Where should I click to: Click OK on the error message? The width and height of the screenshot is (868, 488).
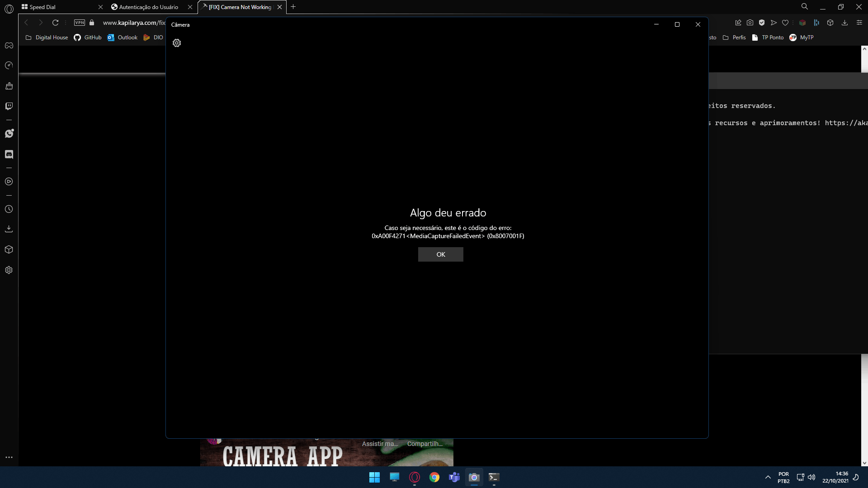click(440, 254)
